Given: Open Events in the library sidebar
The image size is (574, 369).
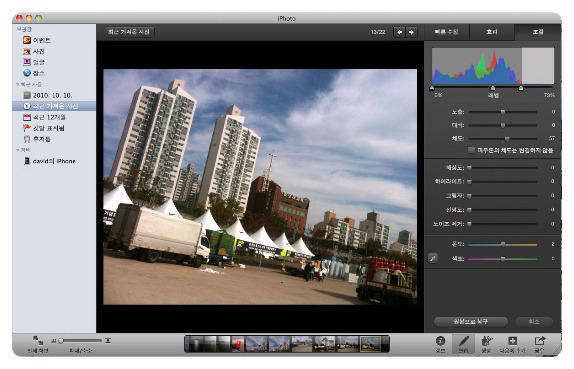Looking at the screenshot, I should [37, 40].
